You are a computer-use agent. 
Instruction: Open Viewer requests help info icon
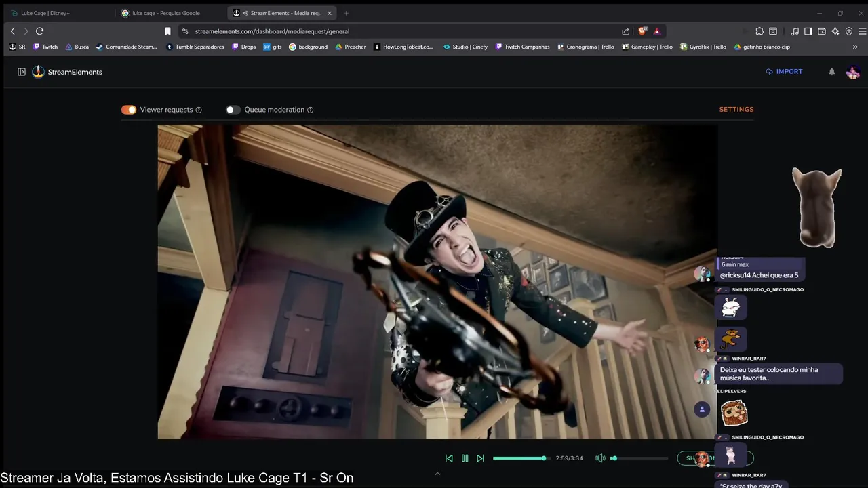199,110
